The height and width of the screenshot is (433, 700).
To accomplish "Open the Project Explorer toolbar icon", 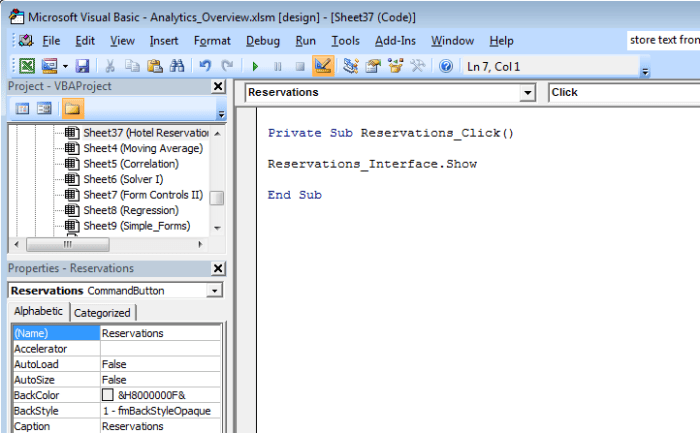I will 351,66.
